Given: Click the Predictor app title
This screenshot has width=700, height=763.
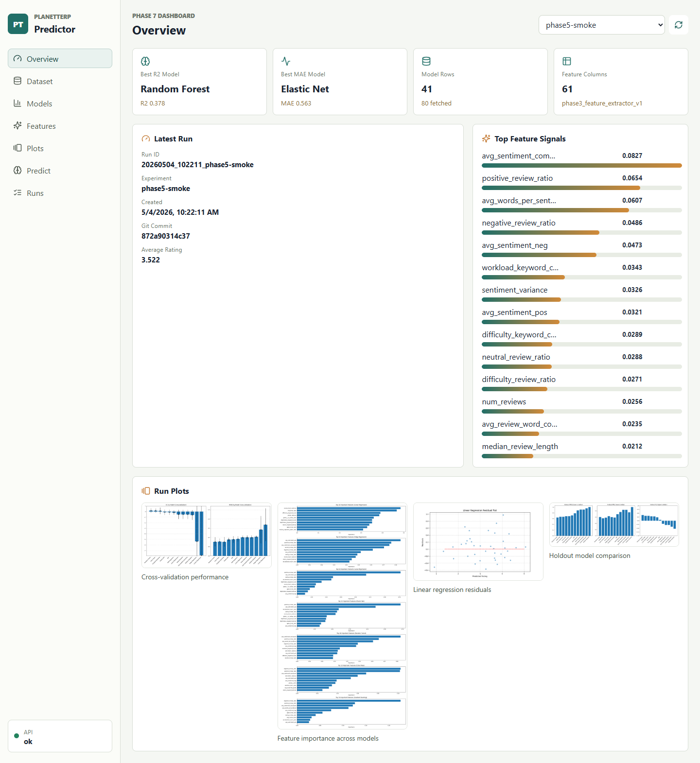Looking at the screenshot, I should click(x=54, y=29).
